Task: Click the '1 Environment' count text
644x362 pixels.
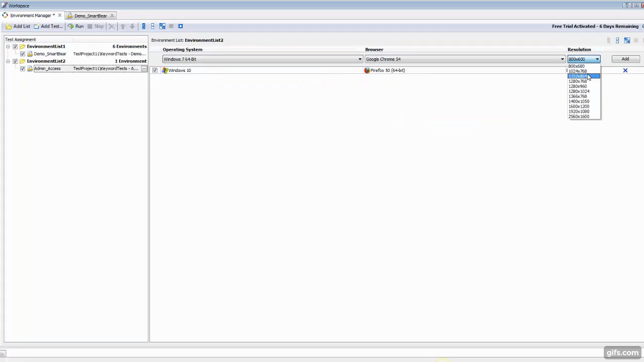Action: pos(131,61)
